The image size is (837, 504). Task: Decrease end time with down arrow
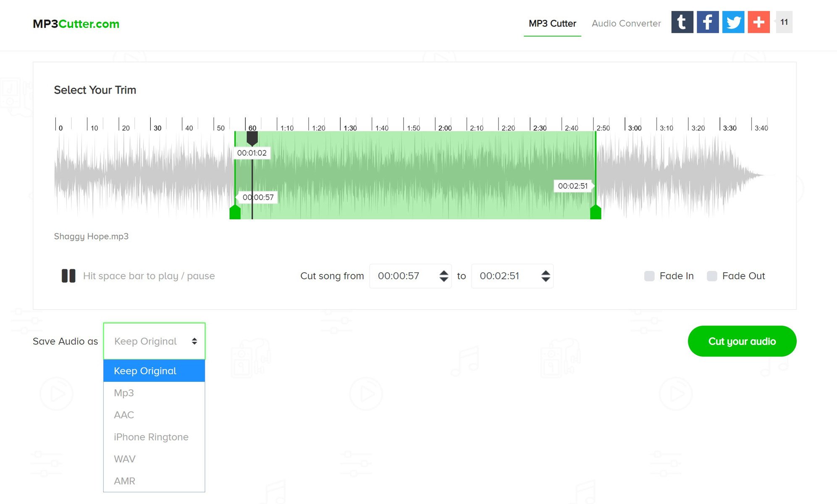point(546,279)
